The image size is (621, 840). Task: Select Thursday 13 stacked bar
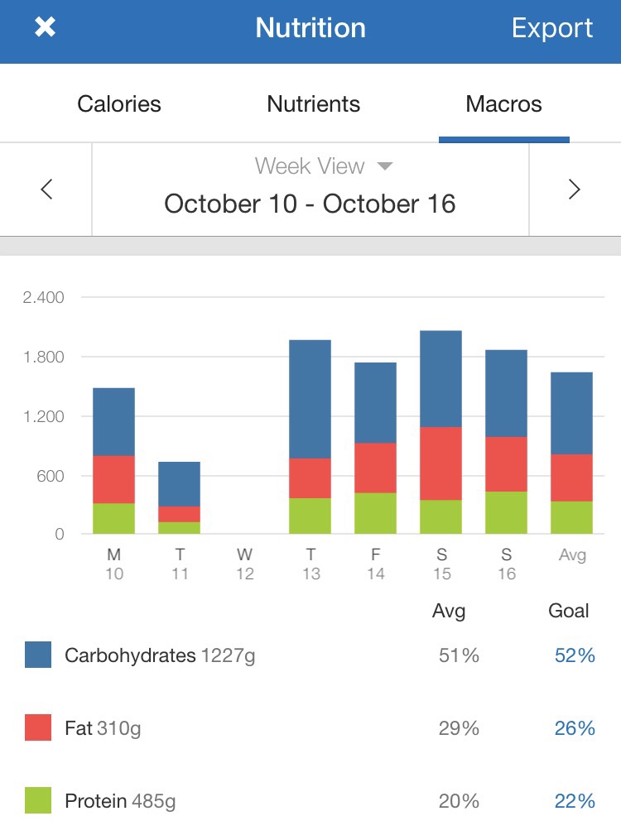(310, 436)
